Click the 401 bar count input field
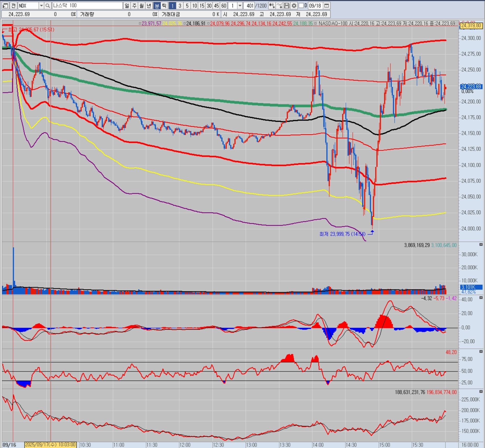Viewport: 485px width, 448px height. (x=248, y=6)
